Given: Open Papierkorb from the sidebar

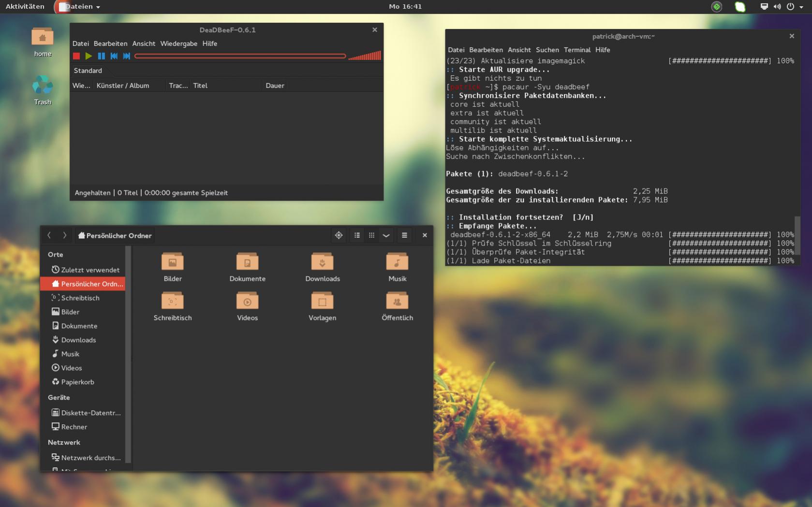Looking at the screenshot, I should point(83,382).
